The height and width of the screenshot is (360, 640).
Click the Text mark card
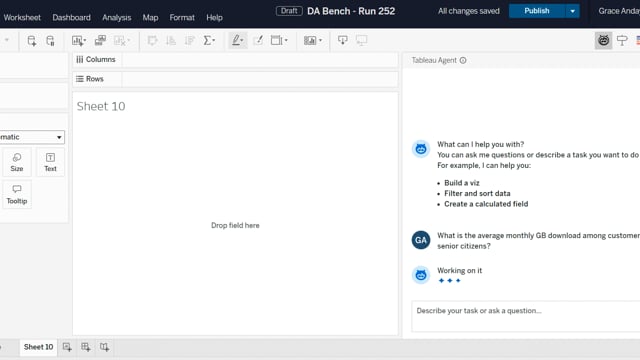50,162
